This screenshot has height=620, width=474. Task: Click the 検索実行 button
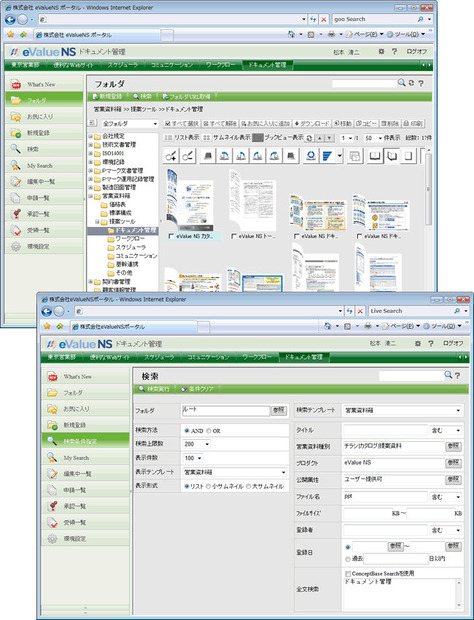click(155, 389)
